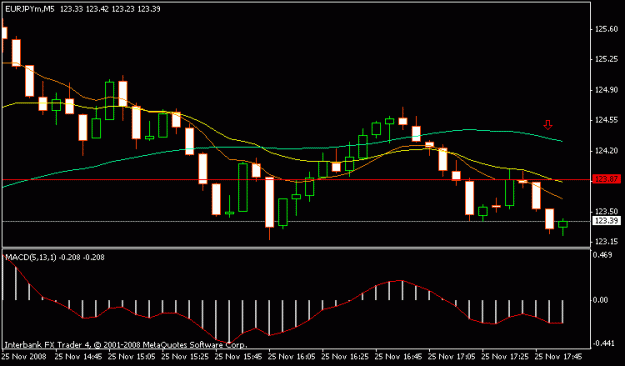Screen dimensions: 625x366
Task: Select the last green candle on chart
Action: (x=562, y=224)
